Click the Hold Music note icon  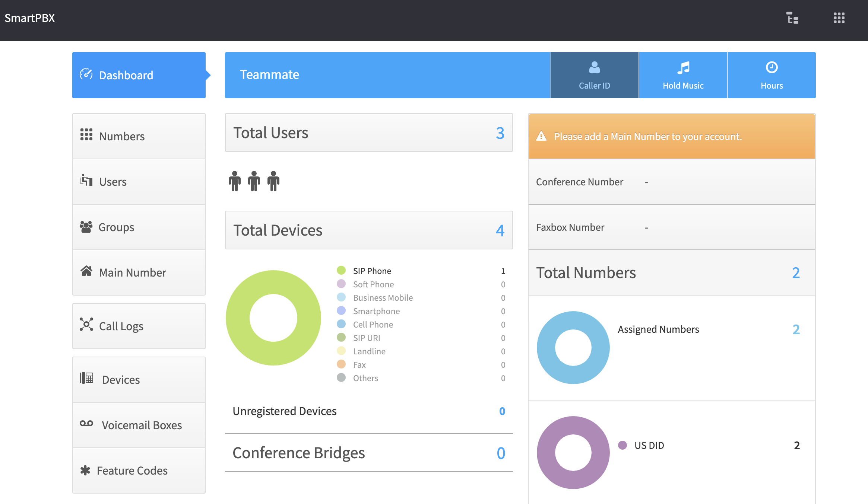(x=683, y=68)
